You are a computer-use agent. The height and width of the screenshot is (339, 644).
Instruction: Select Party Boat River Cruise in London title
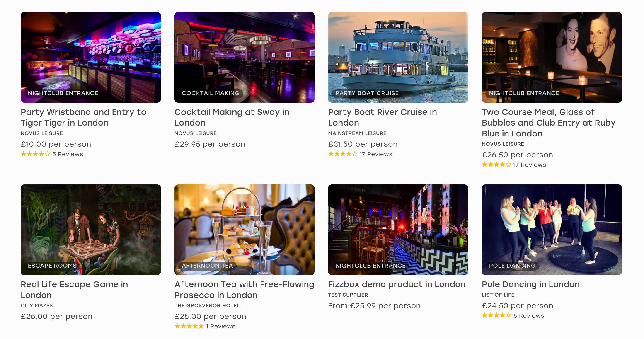click(382, 117)
